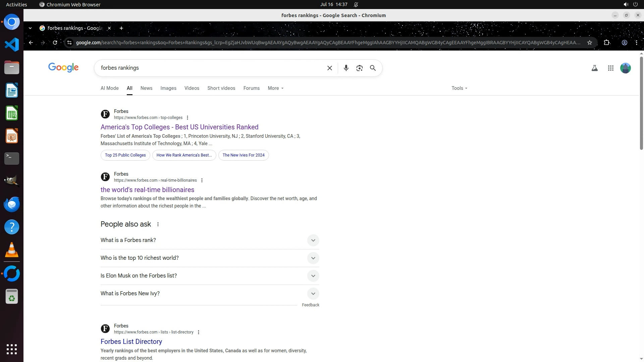Reload the page
This screenshot has width=644, height=362.
[55, 43]
